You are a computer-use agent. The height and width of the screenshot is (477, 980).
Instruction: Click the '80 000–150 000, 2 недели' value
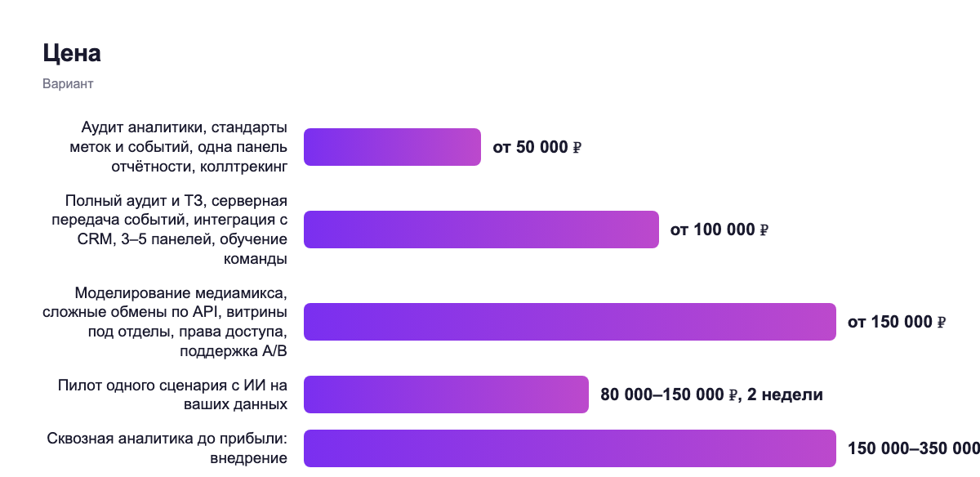click(x=711, y=395)
